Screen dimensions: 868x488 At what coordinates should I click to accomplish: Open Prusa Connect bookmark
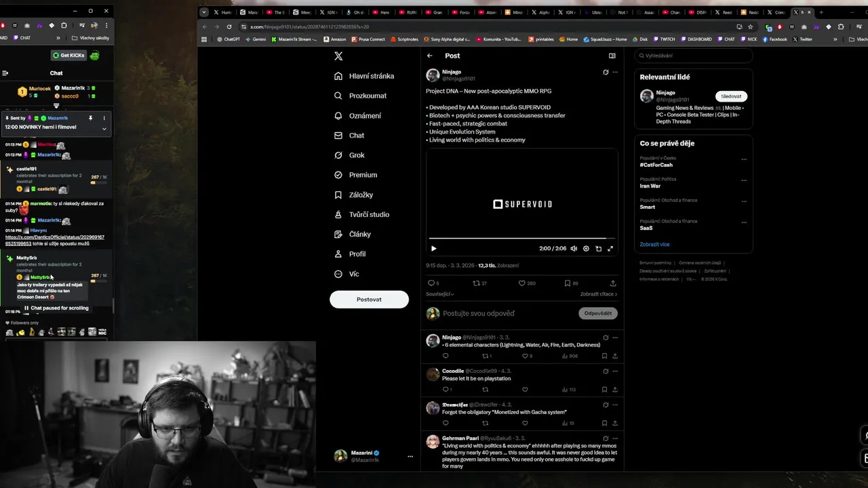pyautogui.click(x=368, y=39)
